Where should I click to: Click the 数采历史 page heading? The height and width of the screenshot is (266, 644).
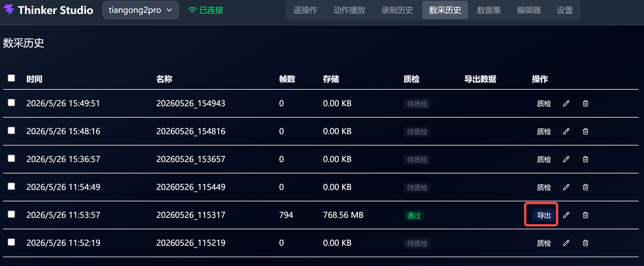23,43
